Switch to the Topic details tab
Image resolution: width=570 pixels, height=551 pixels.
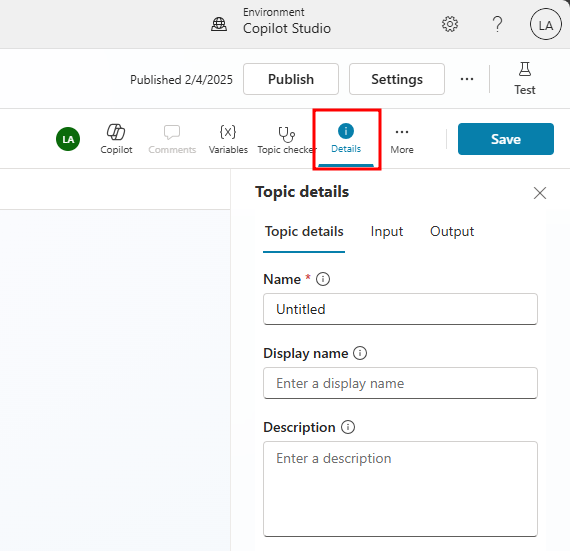click(304, 232)
